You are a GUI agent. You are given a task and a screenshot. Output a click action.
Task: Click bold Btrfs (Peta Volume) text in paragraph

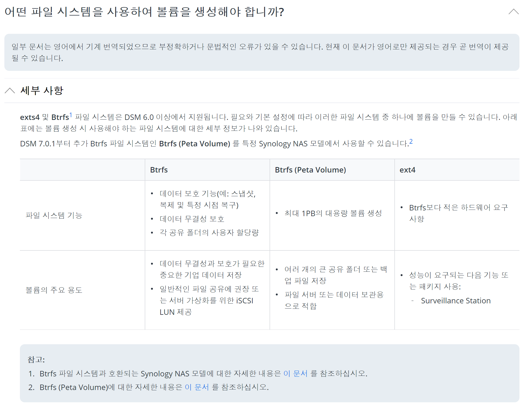pos(195,144)
